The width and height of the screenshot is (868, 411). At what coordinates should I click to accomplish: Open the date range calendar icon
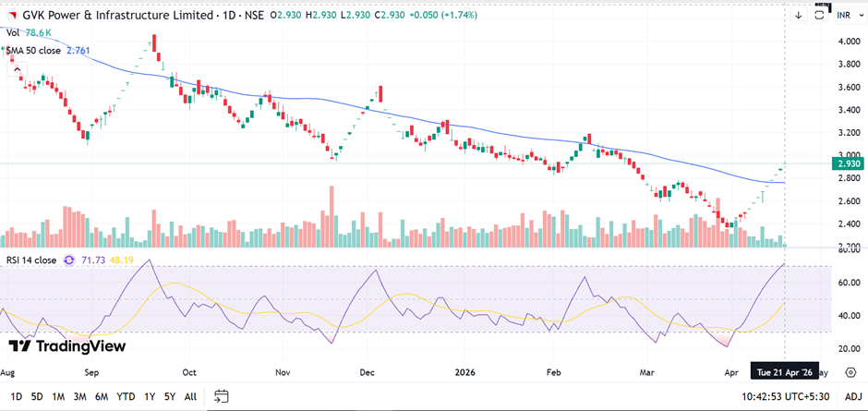tap(222, 396)
